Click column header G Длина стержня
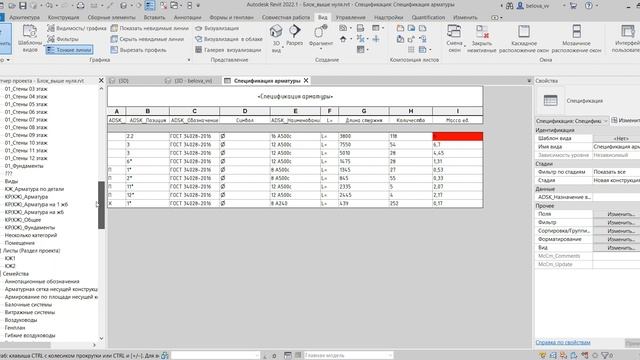 click(364, 120)
